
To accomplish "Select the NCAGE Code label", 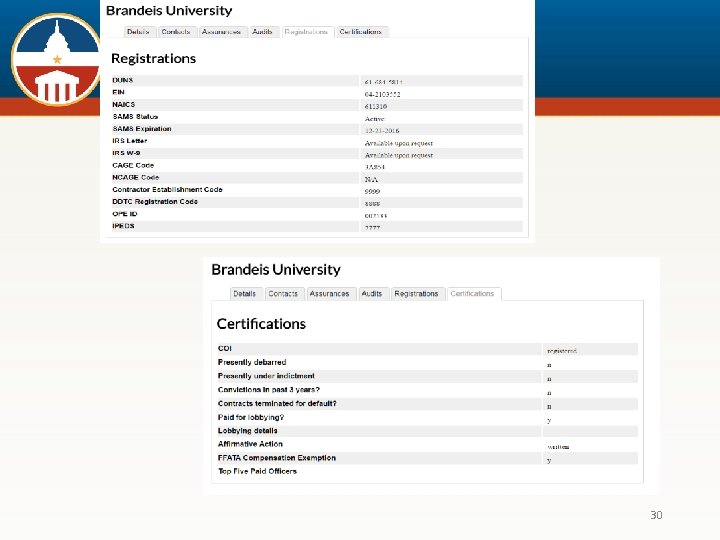I will pos(135,177).
